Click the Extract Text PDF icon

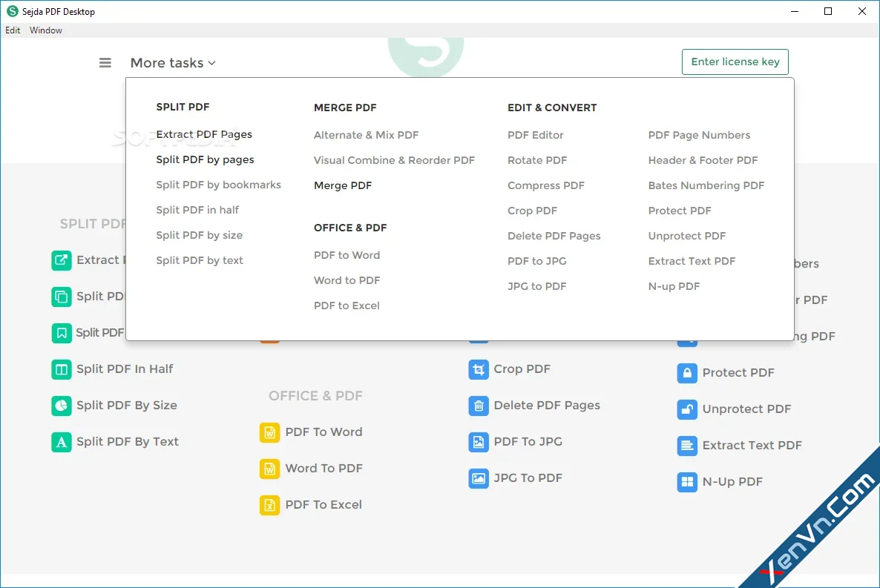pyautogui.click(x=687, y=446)
